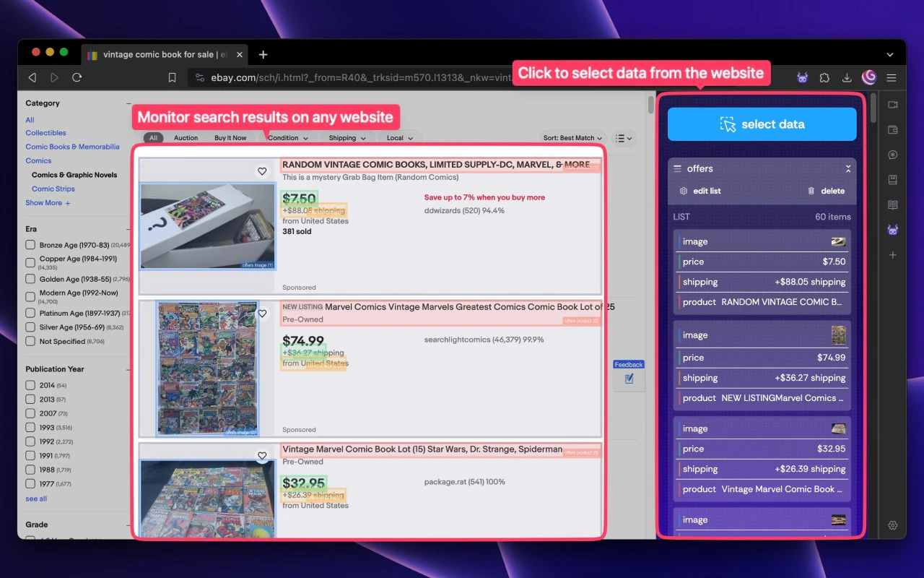This screenshot has height=578, width=924.
Task: Open the Comic Strips category link
Action: point(53,189)
